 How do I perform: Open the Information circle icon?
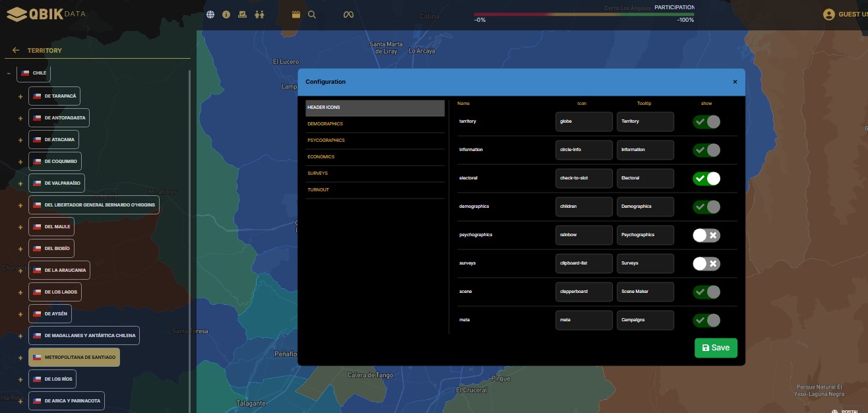click(x=226, y=15)
